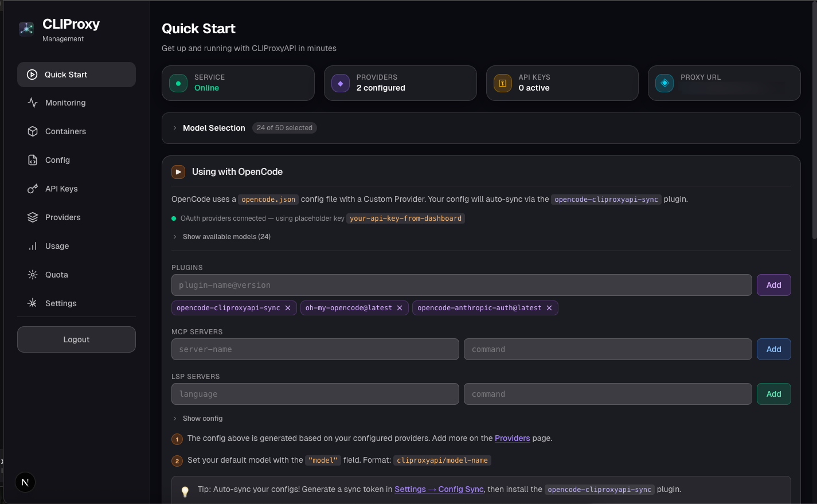Focus the LSP servers command input field

(x=608, y=394)
